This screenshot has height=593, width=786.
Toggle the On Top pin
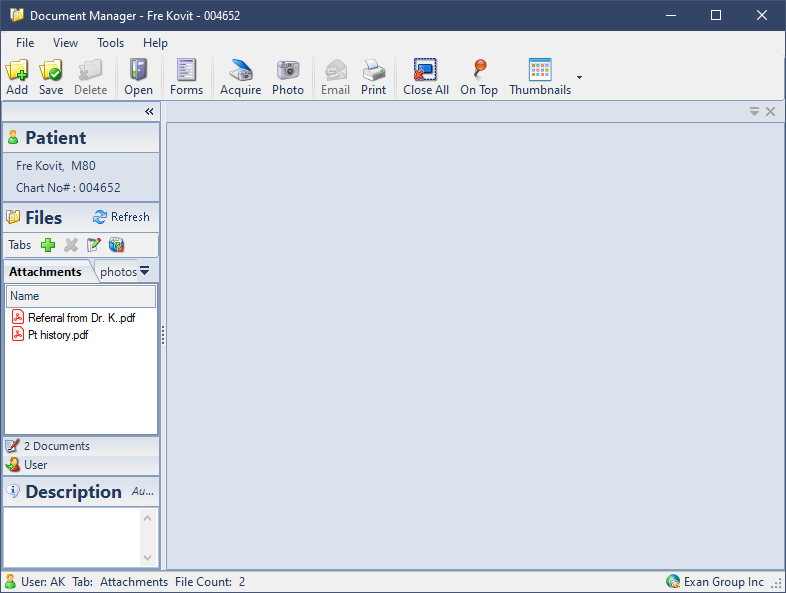pos(479,76)
